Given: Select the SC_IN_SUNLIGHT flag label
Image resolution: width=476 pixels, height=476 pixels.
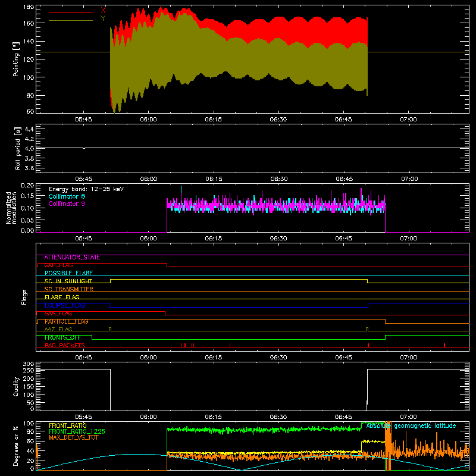Looking at the screenshot, I should click(x=68, y=281).
